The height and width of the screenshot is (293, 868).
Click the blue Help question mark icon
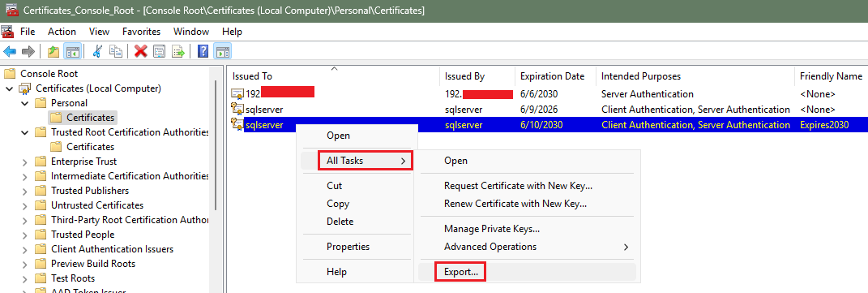[x=203, y=51]
